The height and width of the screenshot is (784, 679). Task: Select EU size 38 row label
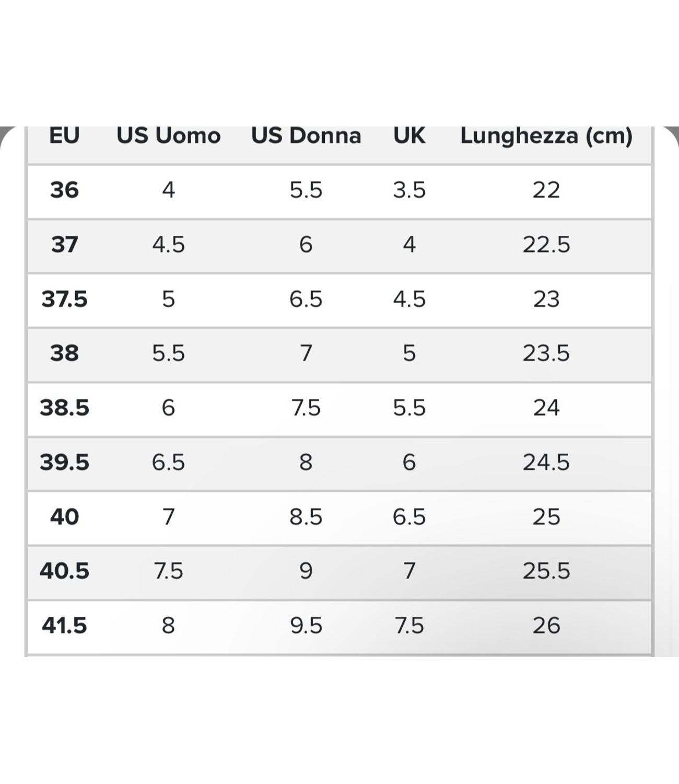(x=64, y=353)
